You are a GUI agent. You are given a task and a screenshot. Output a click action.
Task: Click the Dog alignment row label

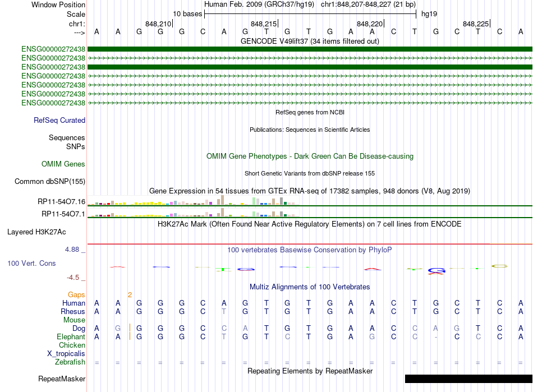tap(79, 329)
